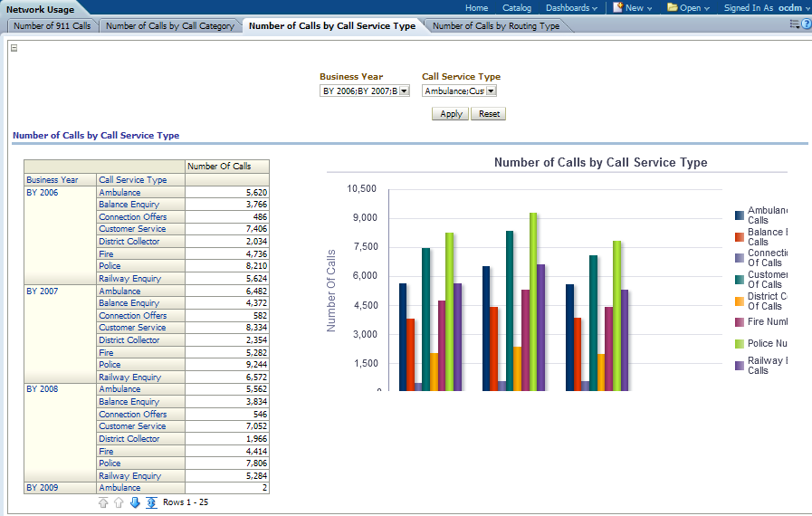Open the Dashboards menu
The width and height of the screenshot is (812, 516).
[x=570, y=7]
